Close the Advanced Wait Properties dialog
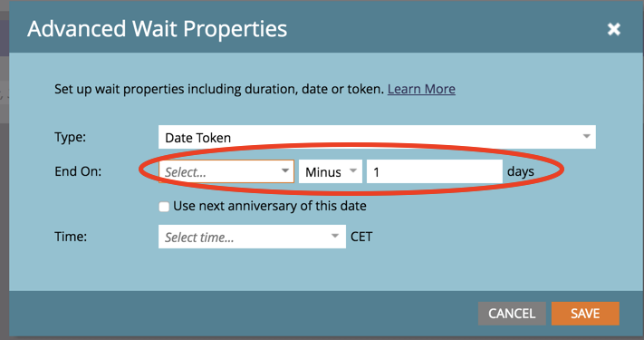The height and width of the screenshot is (340, 644). (613, 29)
